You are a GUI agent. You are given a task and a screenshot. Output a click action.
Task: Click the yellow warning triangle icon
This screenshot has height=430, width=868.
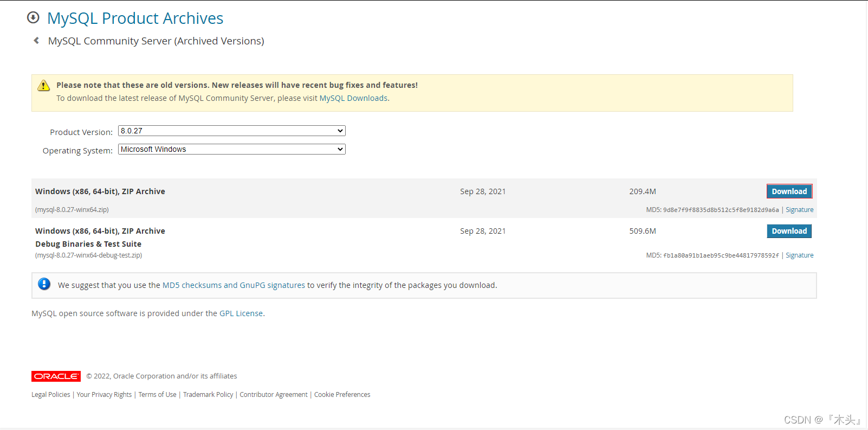pos(44,86)
